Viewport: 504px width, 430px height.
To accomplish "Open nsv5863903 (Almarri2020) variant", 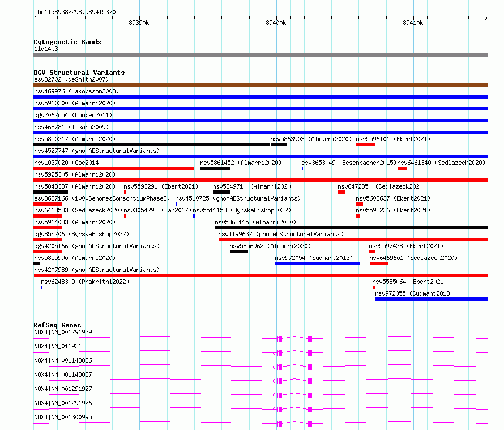I will [x=311, y=139].
